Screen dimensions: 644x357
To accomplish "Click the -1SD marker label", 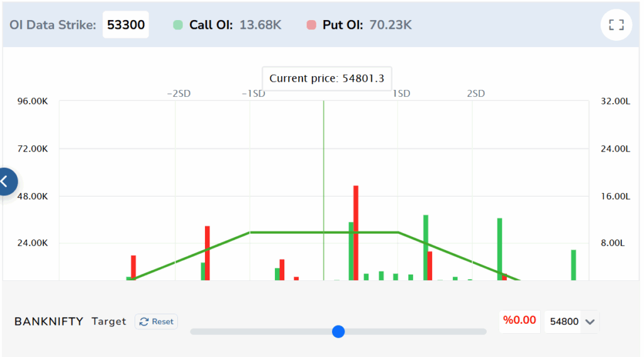I will (253, 94).
